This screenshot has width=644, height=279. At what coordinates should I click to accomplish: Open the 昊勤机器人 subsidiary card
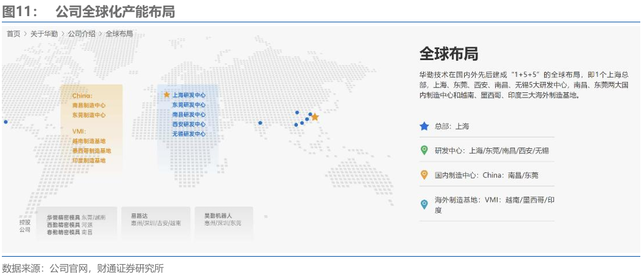point(223,219)
